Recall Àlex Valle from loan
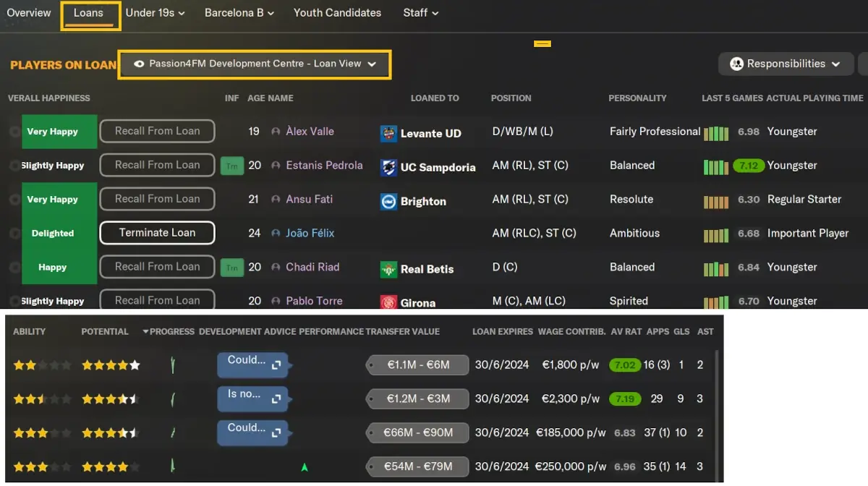Viewport: 868px width, 486px height. 157,132
